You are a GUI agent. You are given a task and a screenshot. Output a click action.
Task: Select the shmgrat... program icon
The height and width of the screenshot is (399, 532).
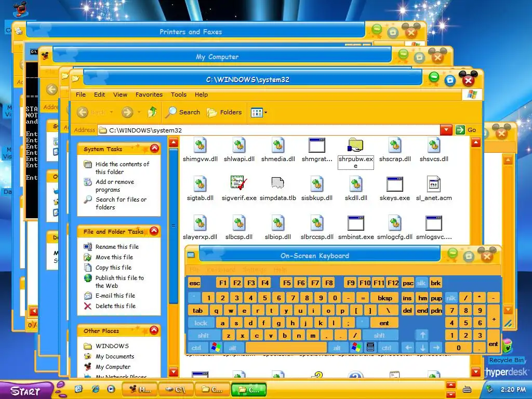[317, 145]
